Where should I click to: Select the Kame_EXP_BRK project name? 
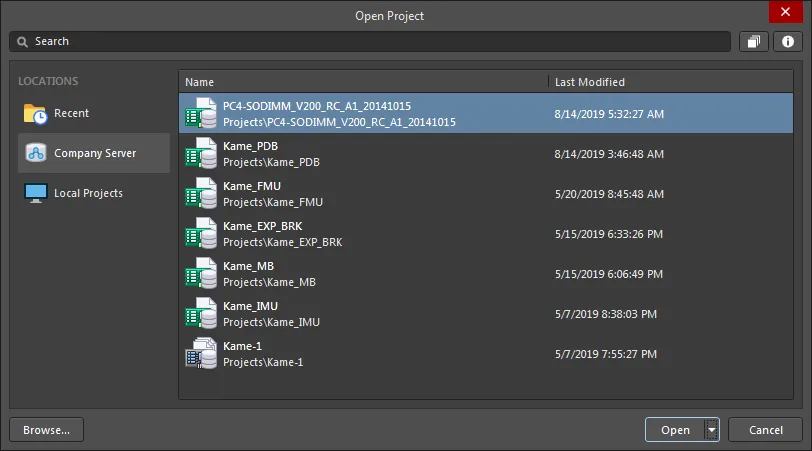[x=263, y=226]
